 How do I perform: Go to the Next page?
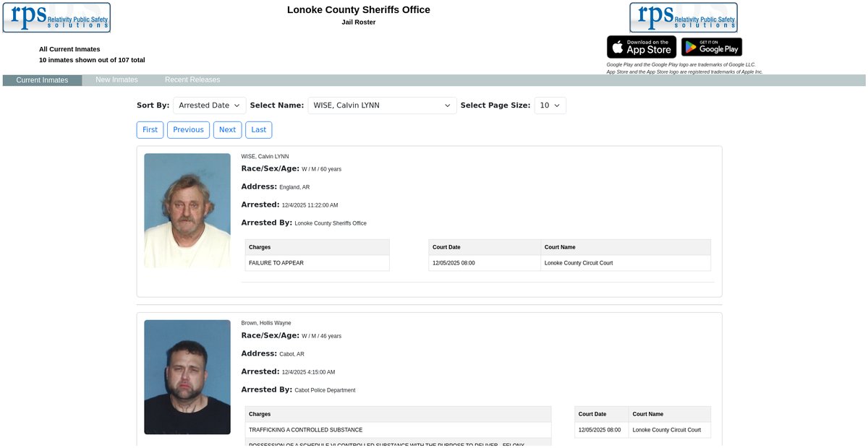(x=227, y=130)
